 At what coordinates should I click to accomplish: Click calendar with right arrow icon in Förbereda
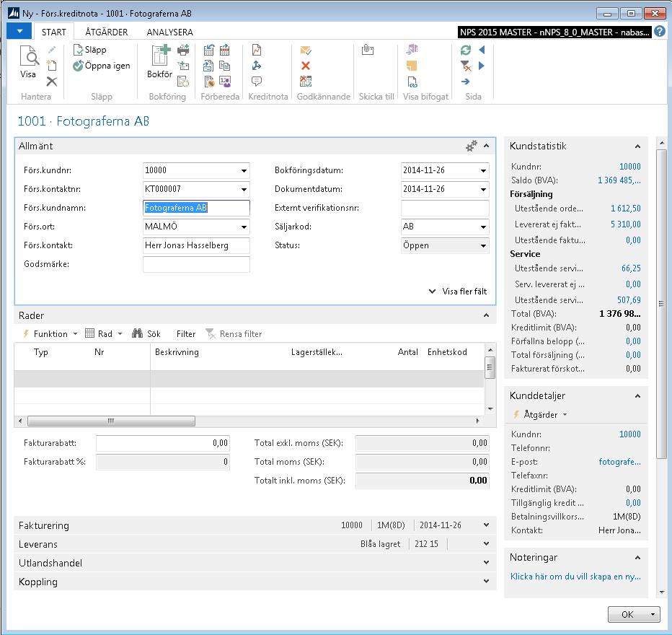(224, 50)
